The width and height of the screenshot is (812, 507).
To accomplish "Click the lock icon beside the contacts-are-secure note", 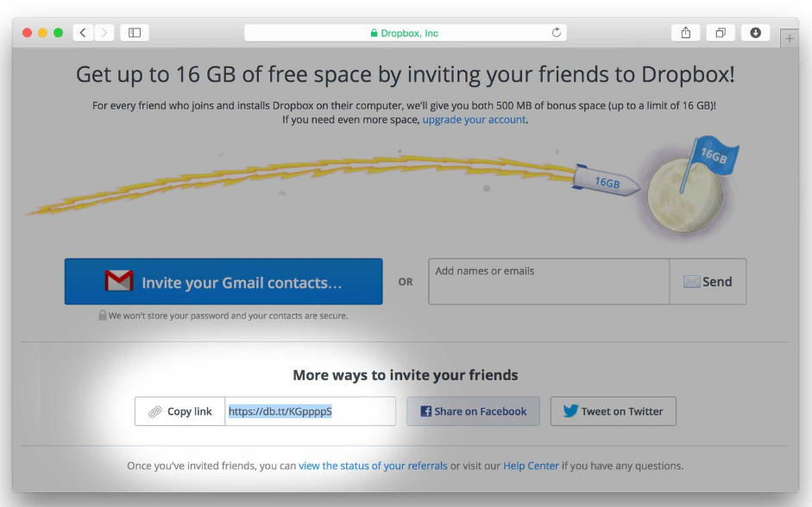I will click(104, 316).
